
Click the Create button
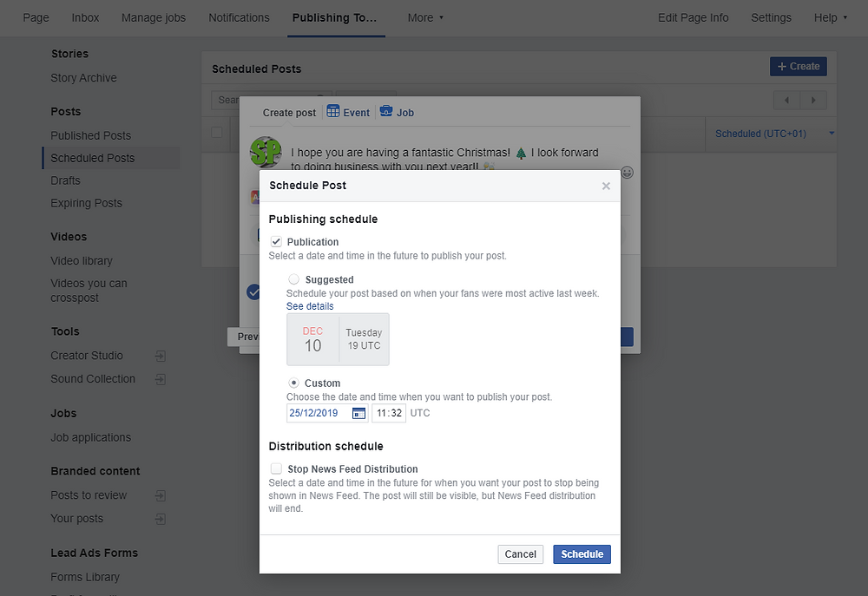(x=799, y=67)
